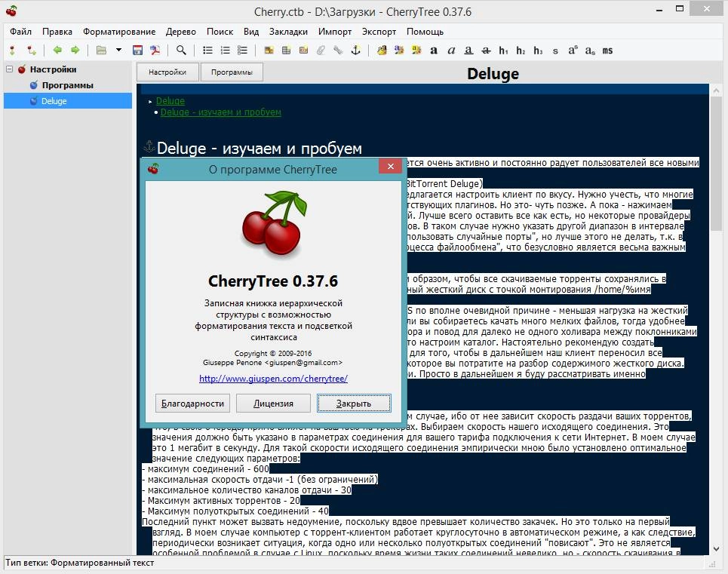Insert a codebox toolbar icon
728x574 pixels.
303,50
